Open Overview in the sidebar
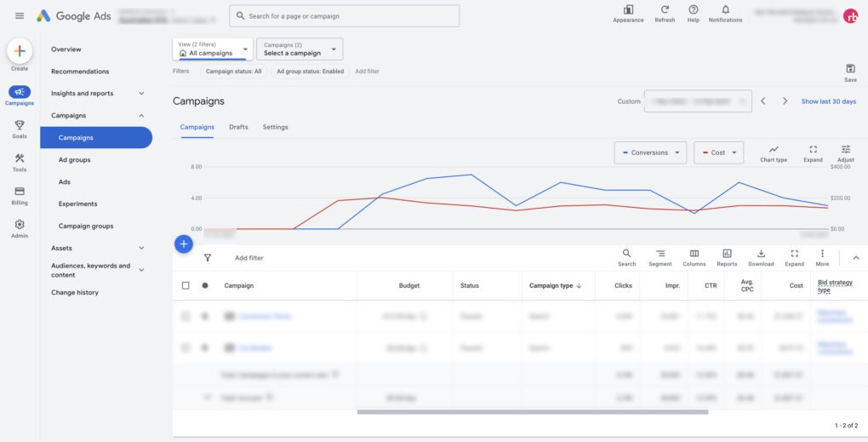The image size is (868, 442). pos(66,49)
